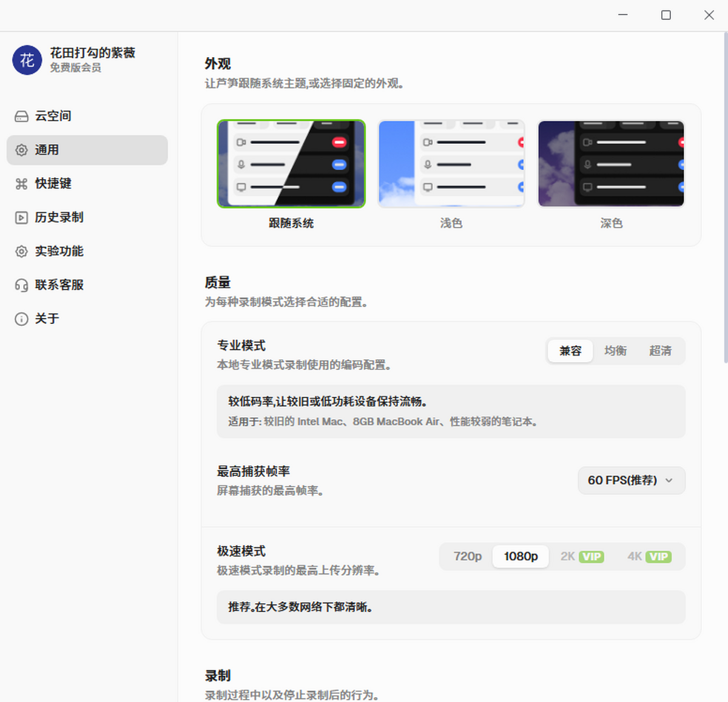Screen dimensions: 728x702
Task: Select 超清 professional mode quality
Action: (x=661, y=351)
